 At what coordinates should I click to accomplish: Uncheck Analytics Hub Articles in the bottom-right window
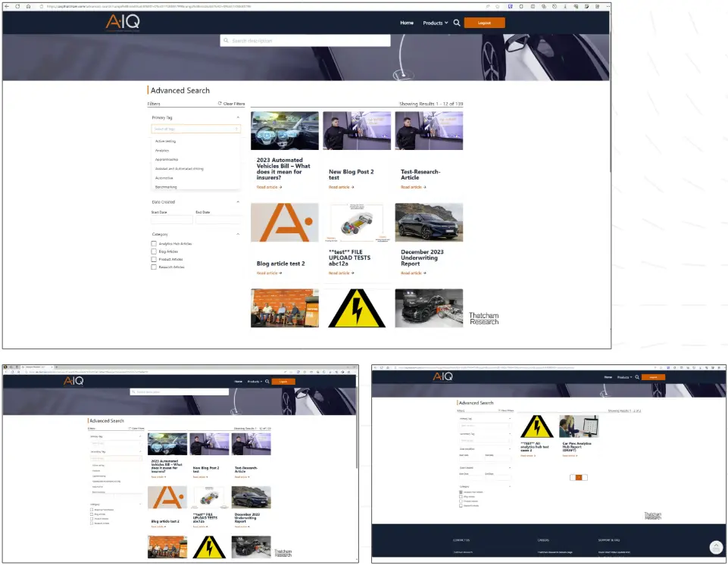pos(461,492)
